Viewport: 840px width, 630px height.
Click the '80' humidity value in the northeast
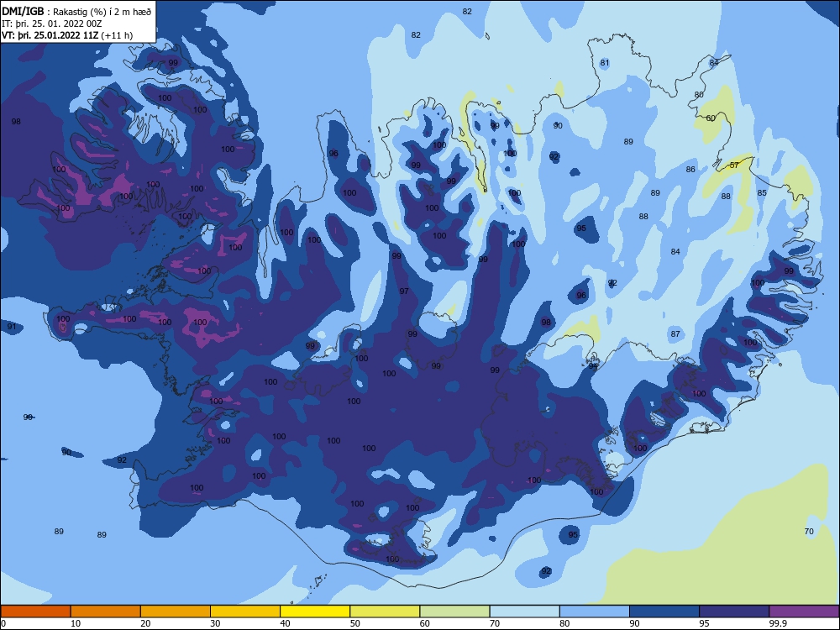pos(699,95)
